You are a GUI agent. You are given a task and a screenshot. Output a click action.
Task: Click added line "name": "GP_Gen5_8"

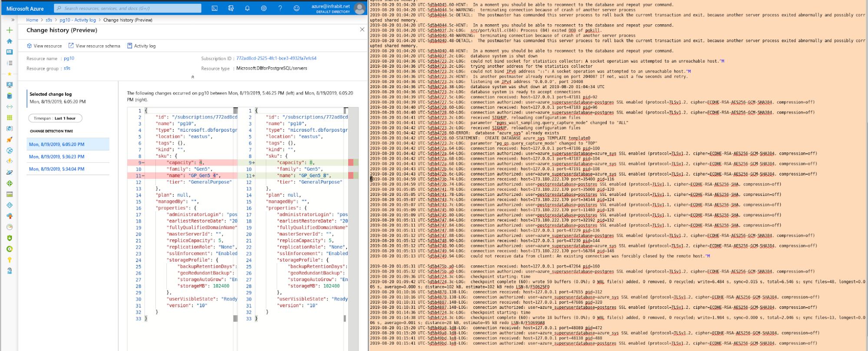pos(293,175)
